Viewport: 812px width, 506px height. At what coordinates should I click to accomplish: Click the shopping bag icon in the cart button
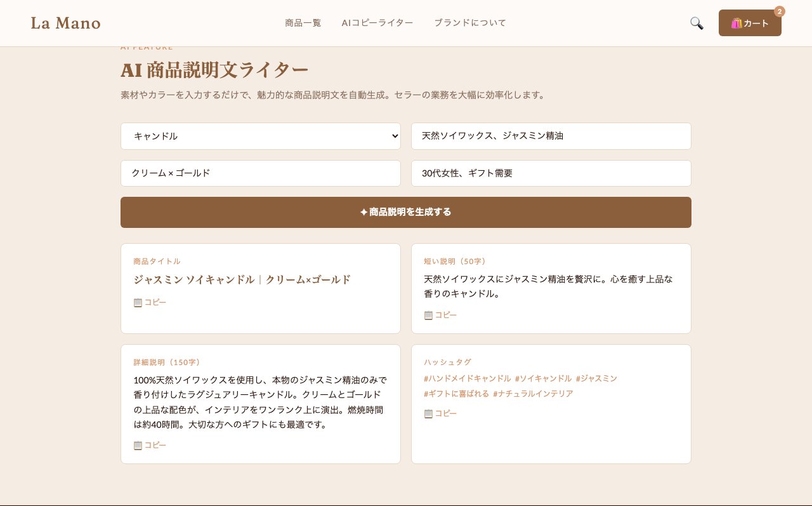pyautogui.click(x=737, y=23)
